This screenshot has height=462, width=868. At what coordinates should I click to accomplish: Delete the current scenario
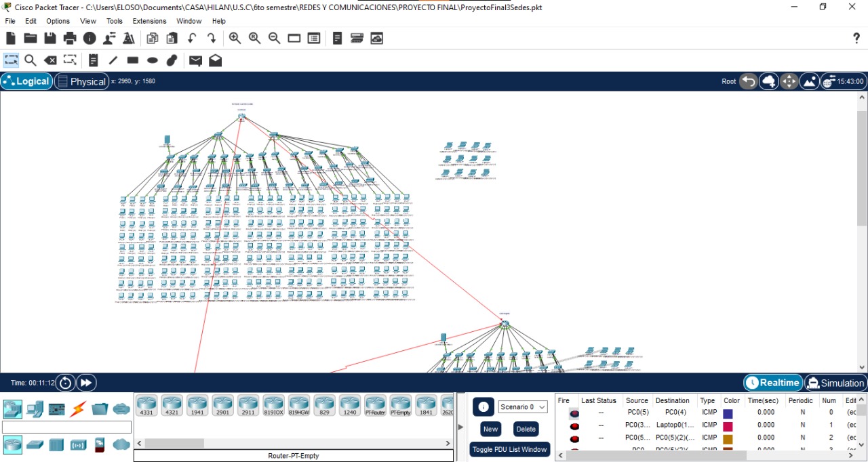526,429
